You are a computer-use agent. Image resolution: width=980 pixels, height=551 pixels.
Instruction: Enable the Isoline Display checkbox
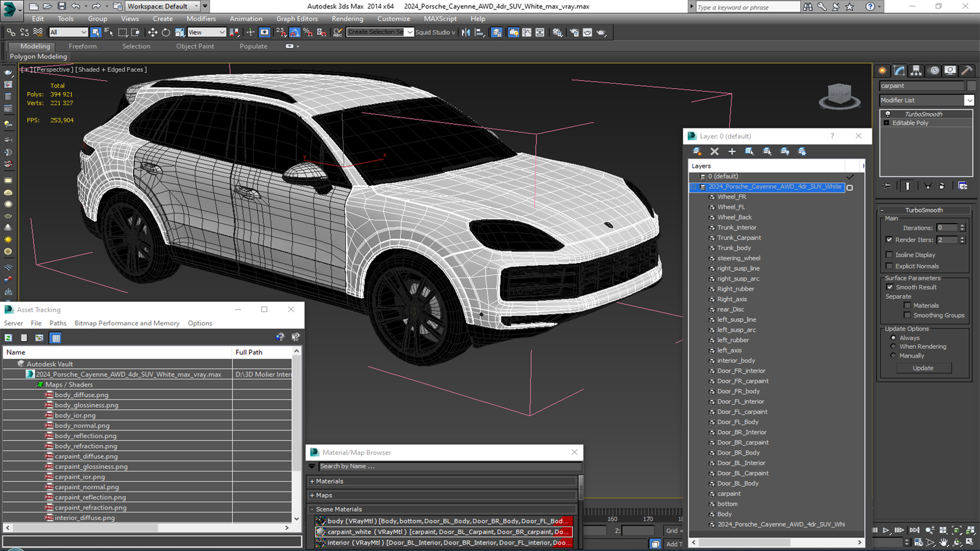pyautogui.click(x=889, y=255)
